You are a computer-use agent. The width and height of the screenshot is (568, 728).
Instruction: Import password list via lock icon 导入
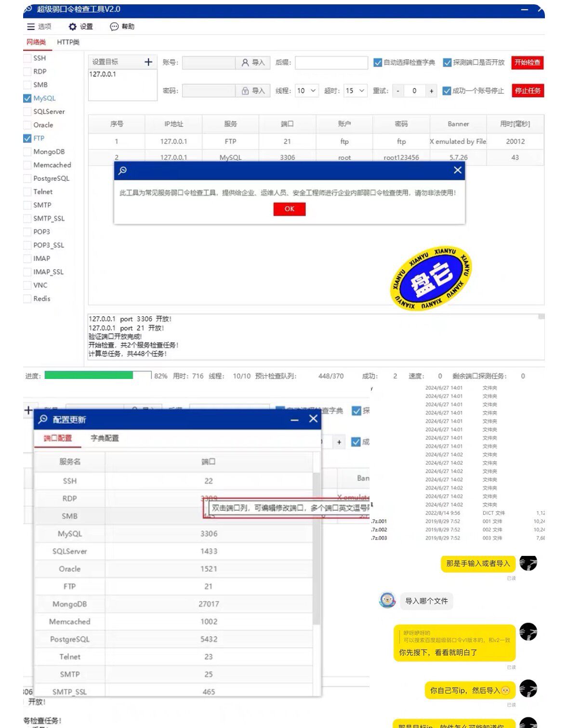tap(253, 91)
